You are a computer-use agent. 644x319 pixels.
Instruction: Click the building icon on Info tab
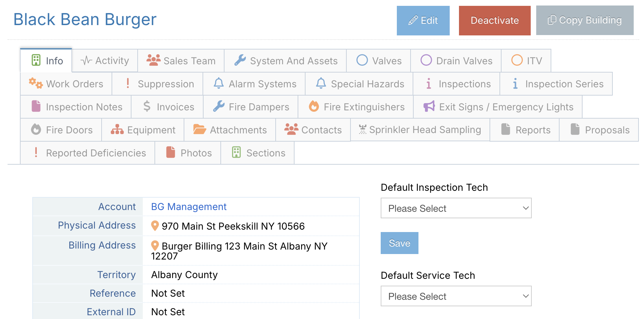tap(36, 60)
